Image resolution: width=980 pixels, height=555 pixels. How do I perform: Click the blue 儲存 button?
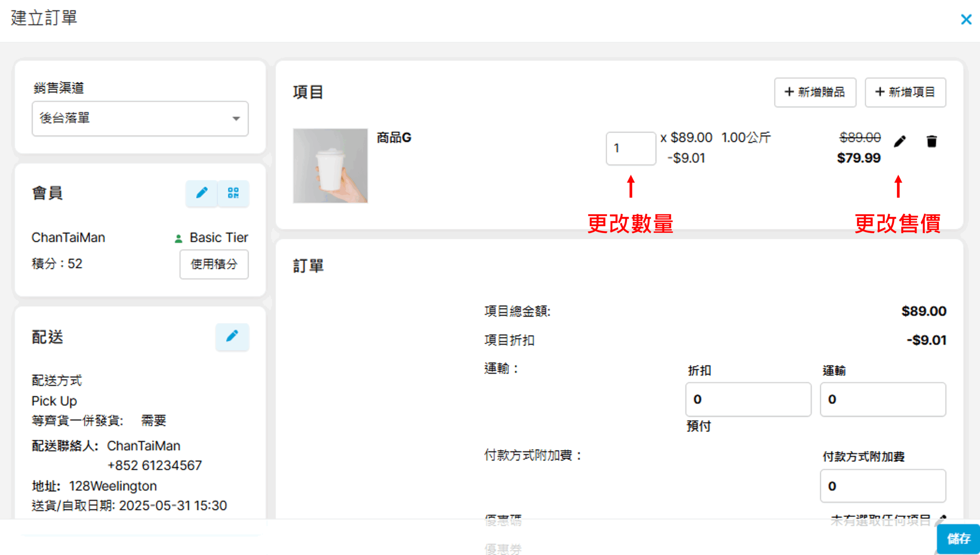click(x=958, y=539)
